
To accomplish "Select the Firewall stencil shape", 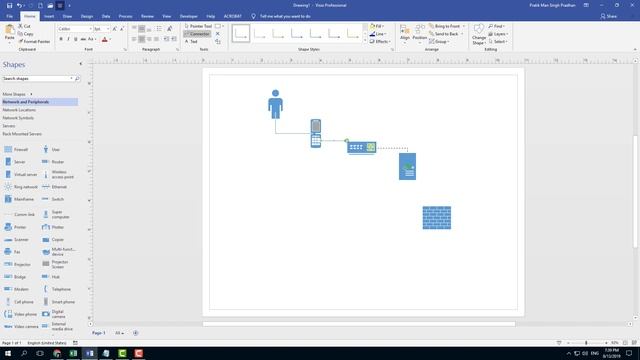I will [x=16, y=149].
